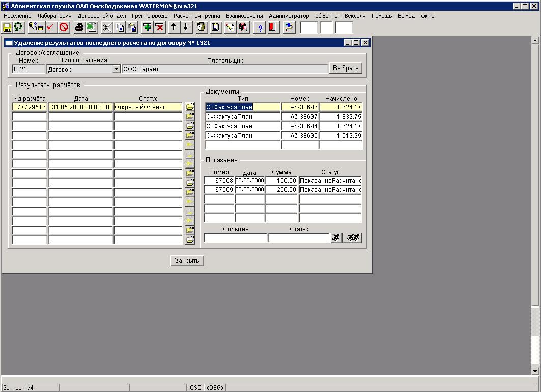Open the Население menu
Viewport: 541px width, 392px height.
[17, 16]
